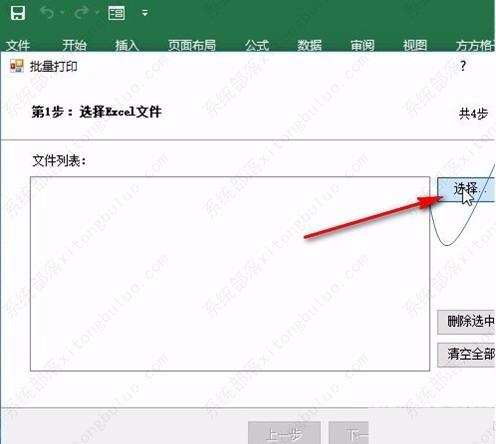The image size is (496, 444).
Task: Expand the Undo history dropdown arrow
Action: [62, 13]
